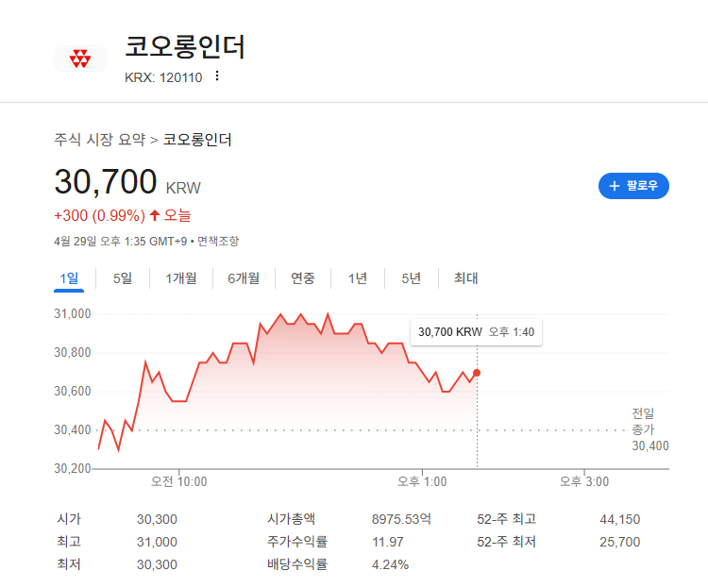Screen dimensions: 708x588
Task: Click the 배당수익률 value 4.24%
Action: [x=390, y=564]
